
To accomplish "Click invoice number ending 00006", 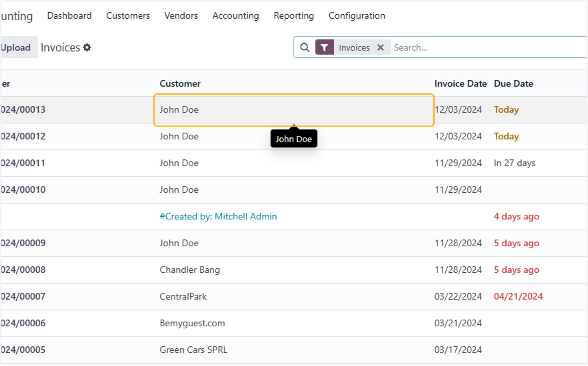I will pyautogui.click(x=23, y=323).
